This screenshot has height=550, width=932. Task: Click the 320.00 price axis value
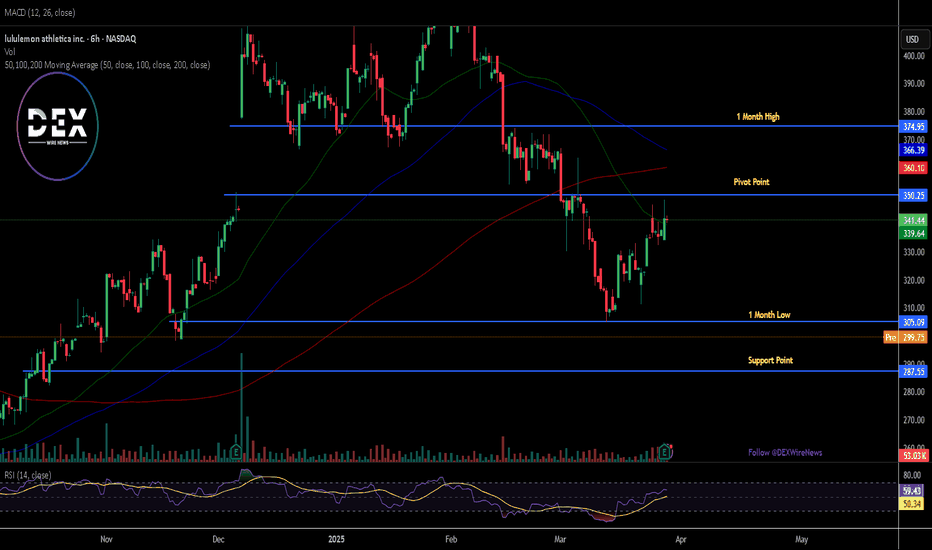[914, 280]
